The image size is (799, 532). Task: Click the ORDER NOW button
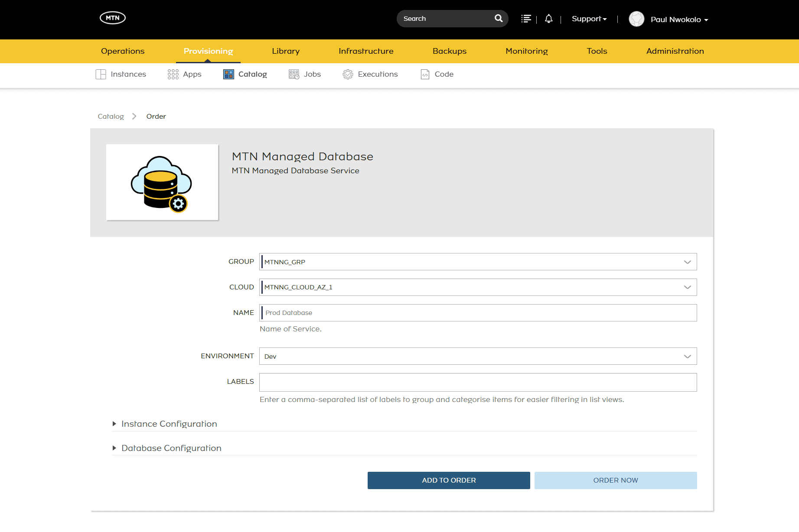click(x=616, y=480)
